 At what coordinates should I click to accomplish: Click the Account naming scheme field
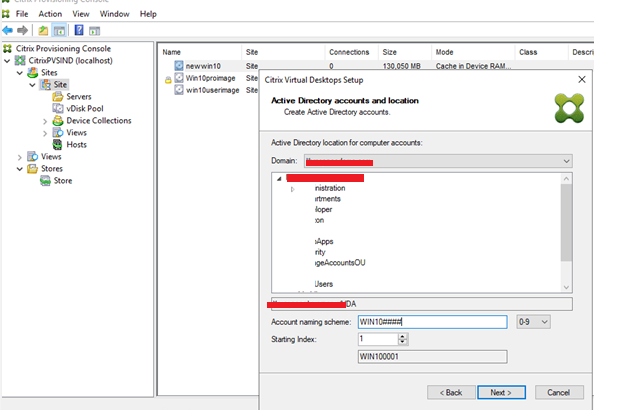433,322
